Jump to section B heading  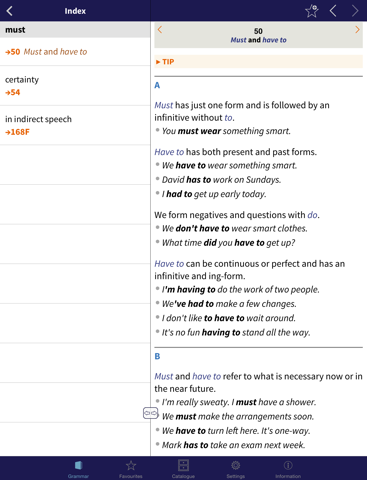pos(157,356)
